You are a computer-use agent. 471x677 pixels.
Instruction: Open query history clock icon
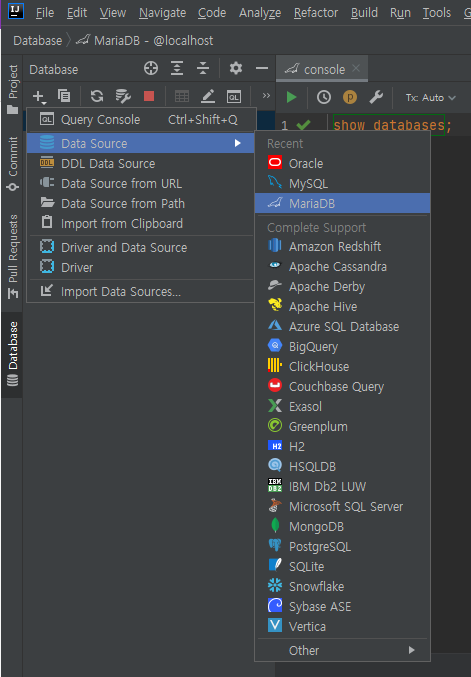click(324, 97)
